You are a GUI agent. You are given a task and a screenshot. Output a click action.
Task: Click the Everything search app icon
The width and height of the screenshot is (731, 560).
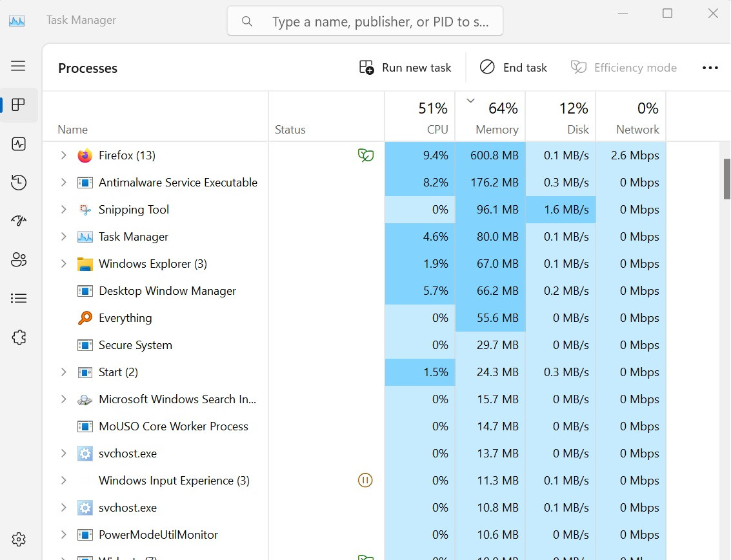pos(85,318)
